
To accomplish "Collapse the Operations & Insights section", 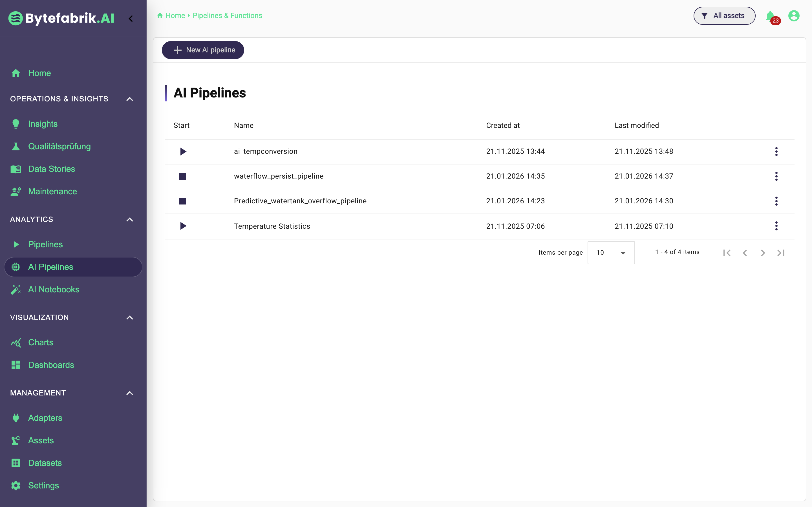I will pos(129,99).
